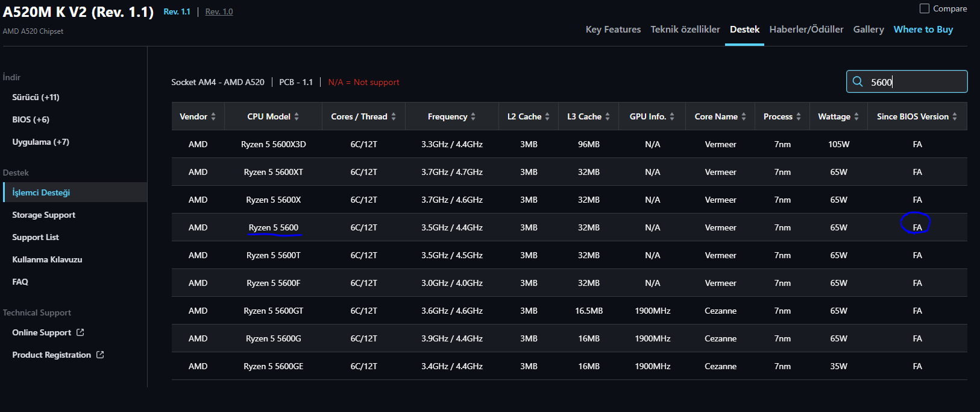Open the Haberler/Ödüller tab
Screen dimensions: 980x412
pyautogui.click(x=806, y=29)
